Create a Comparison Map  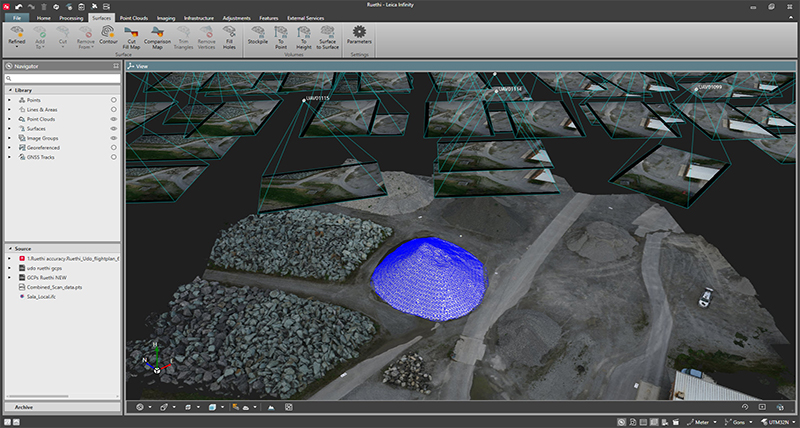[x=157, y=37]
